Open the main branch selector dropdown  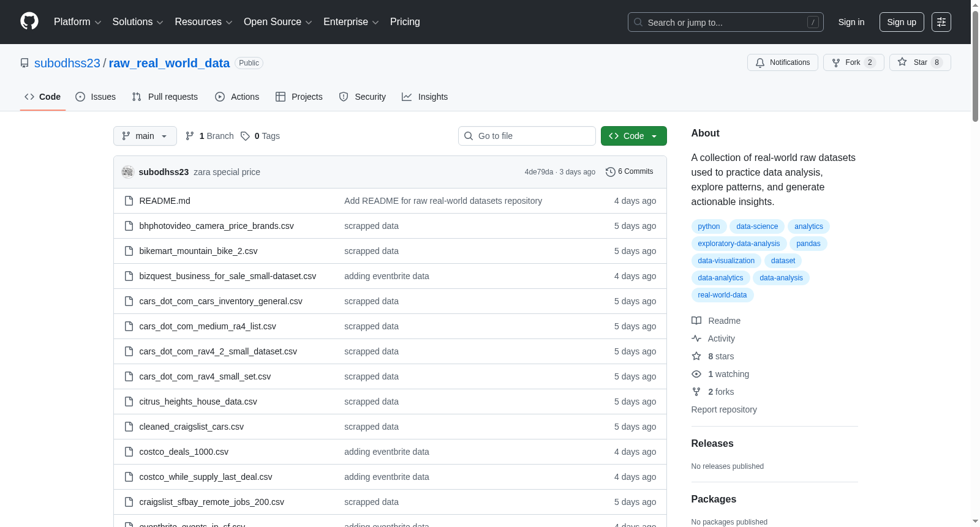point(145,136)
